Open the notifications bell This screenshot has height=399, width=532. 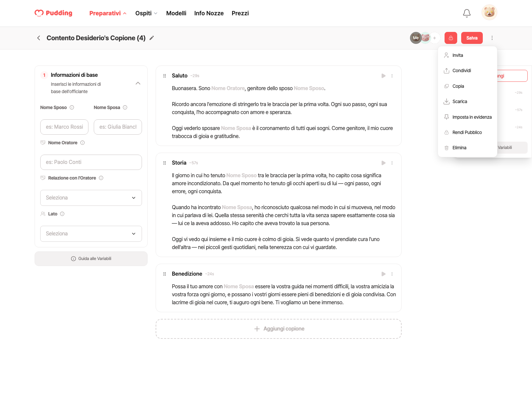pyautogui.click(x=467, y=13)
